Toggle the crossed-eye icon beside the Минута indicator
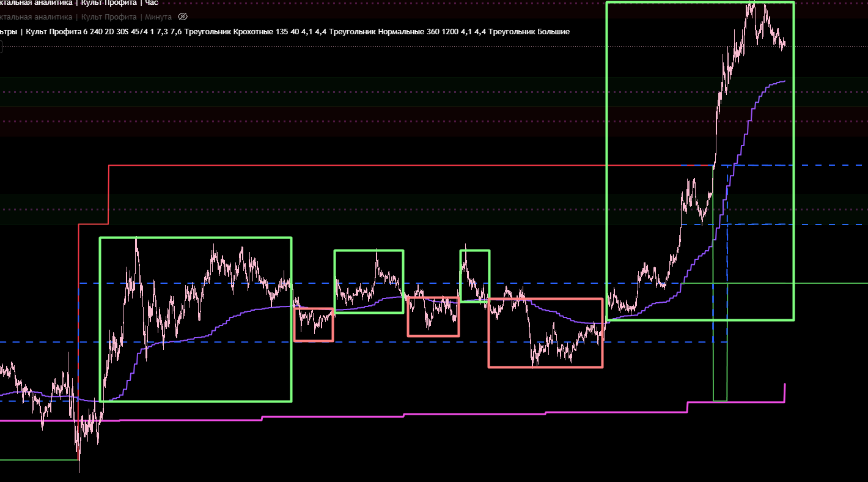 (182, 17)
